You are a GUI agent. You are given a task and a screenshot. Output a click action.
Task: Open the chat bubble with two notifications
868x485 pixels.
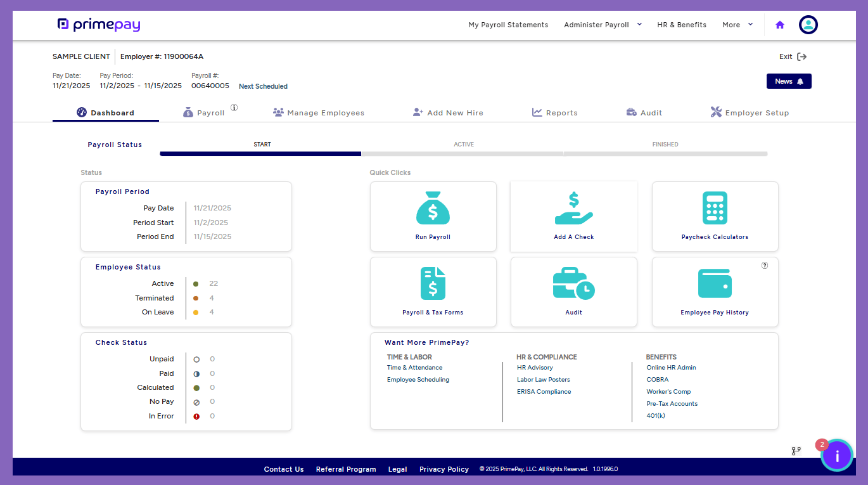pos(837,455)
